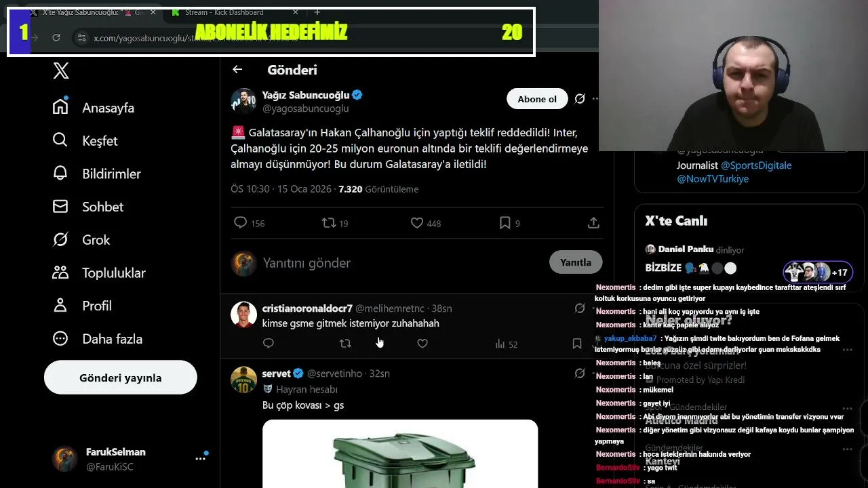Like the tweet with 448 likes
This screenshot has width=868, height=488.
[417, 222]
